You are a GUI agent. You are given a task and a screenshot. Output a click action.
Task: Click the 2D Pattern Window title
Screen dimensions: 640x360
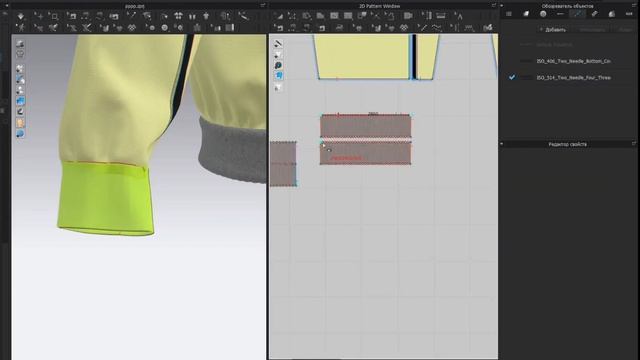(x=379, y=6)
